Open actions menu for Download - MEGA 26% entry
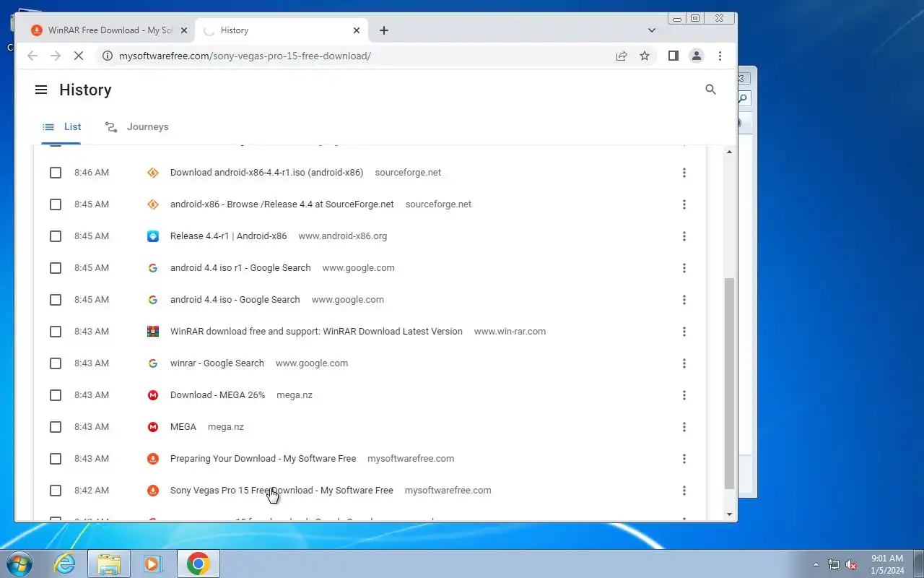Image resolution: width=924 pixels, height=578 pixels. click(x=684, y=395)
